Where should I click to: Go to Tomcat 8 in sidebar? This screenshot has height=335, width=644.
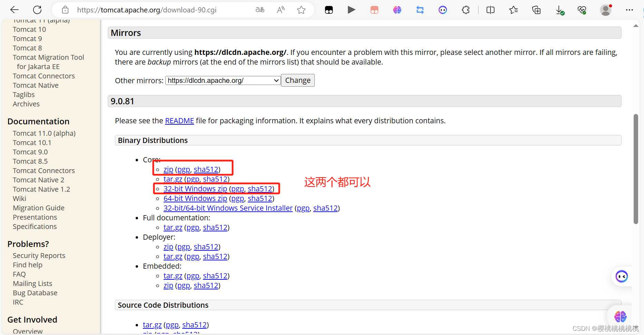click(x=27, y=48)
